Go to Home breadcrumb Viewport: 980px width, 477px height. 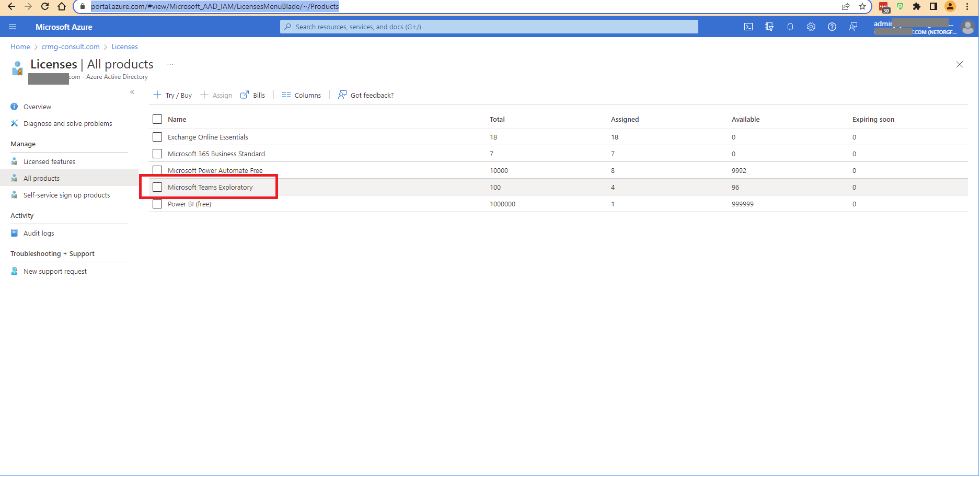tap(20, 46)
